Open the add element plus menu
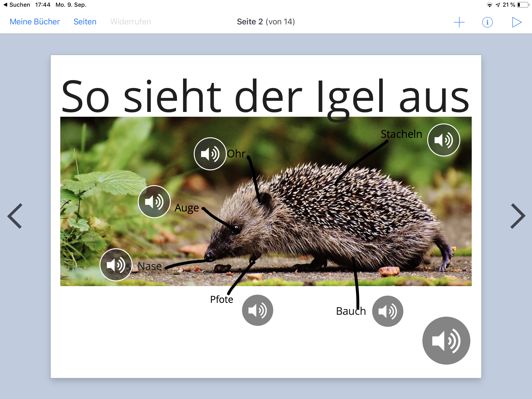This screenshot has width=532, height=399. [x=459, y=22]
